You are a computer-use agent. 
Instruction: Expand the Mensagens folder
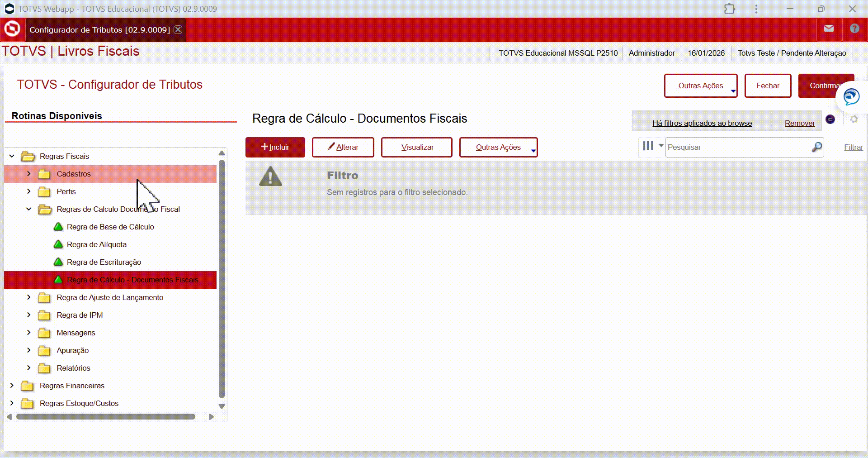coord(28,333)
